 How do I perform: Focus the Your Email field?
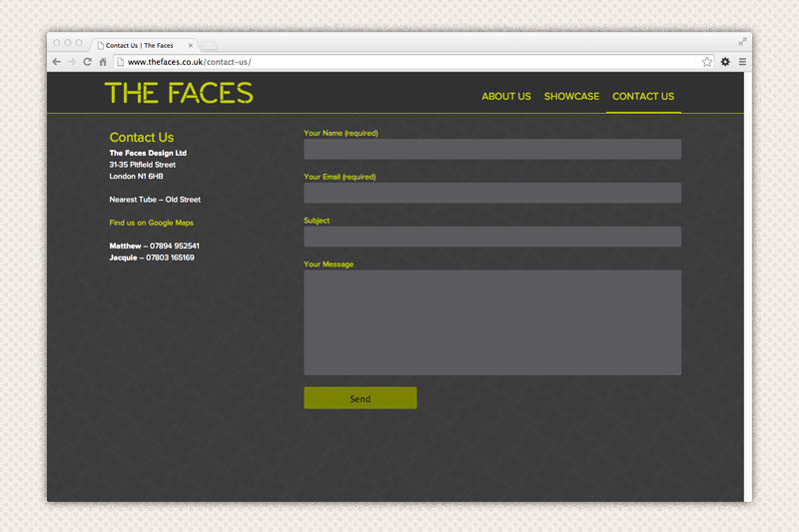click(492, 193)
